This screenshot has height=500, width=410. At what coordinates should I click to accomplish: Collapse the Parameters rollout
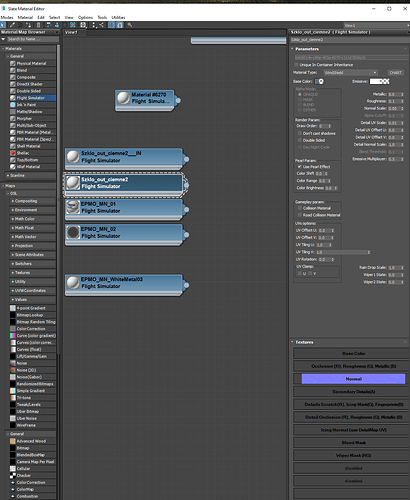(x=307, y=49)
